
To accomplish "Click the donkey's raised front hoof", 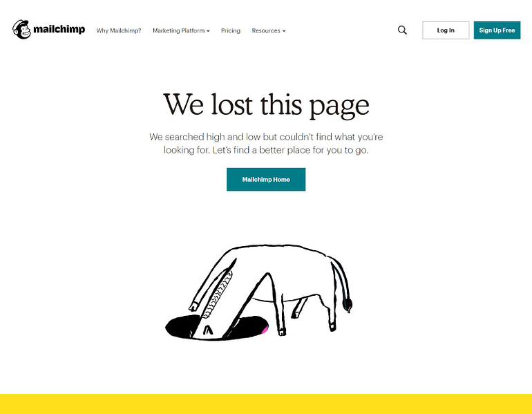I will (194, 306).
